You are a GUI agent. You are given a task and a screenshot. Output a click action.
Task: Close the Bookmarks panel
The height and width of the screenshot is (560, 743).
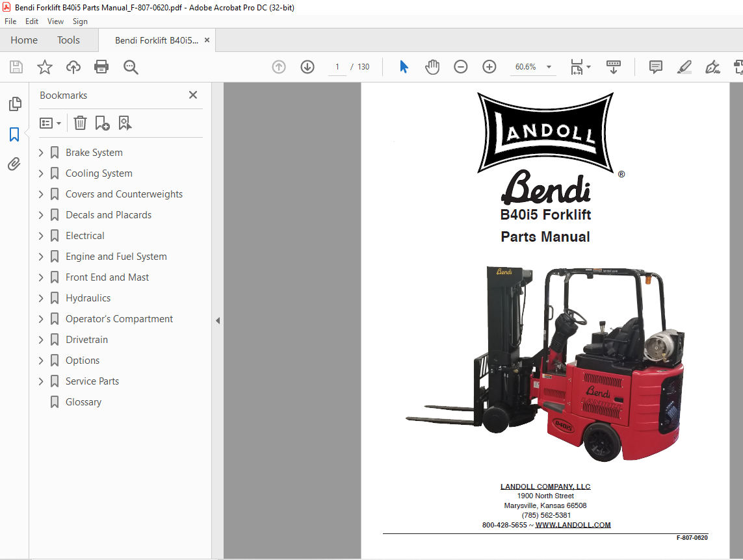pyautogui.click(x=193, y=95)
